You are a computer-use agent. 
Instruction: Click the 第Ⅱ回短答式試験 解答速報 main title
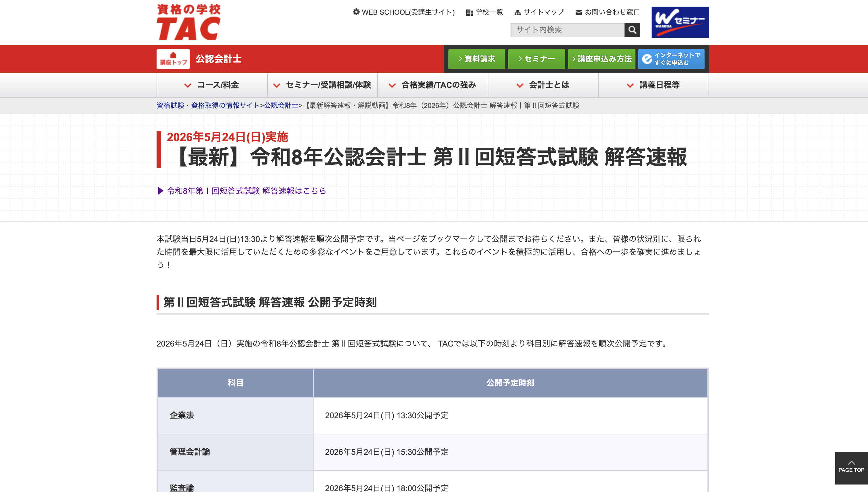[431, 157]
